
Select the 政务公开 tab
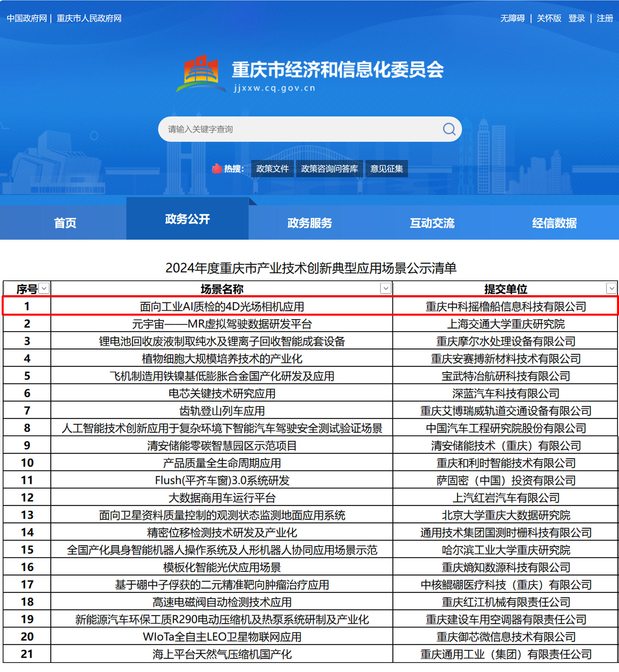[x=188, y=219]
